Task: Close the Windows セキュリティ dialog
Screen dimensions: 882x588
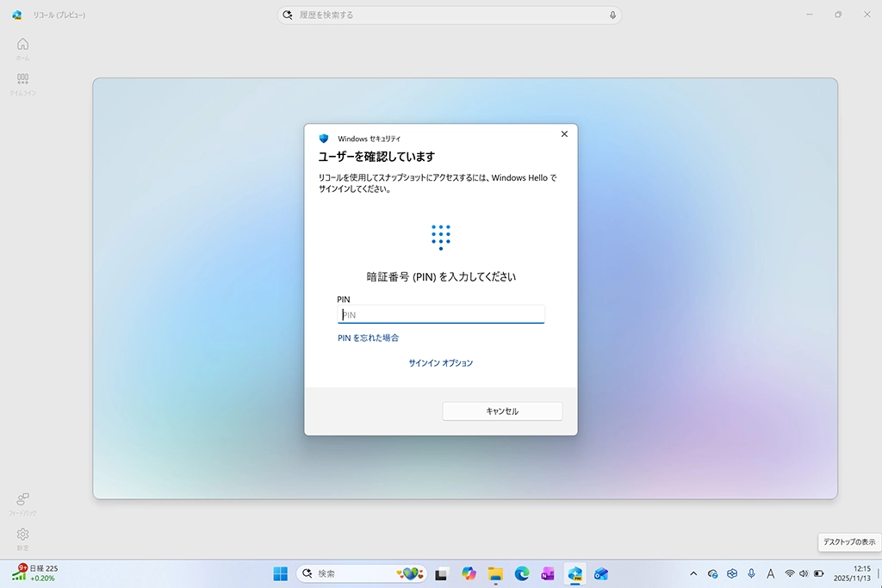Action: point(564,134)
